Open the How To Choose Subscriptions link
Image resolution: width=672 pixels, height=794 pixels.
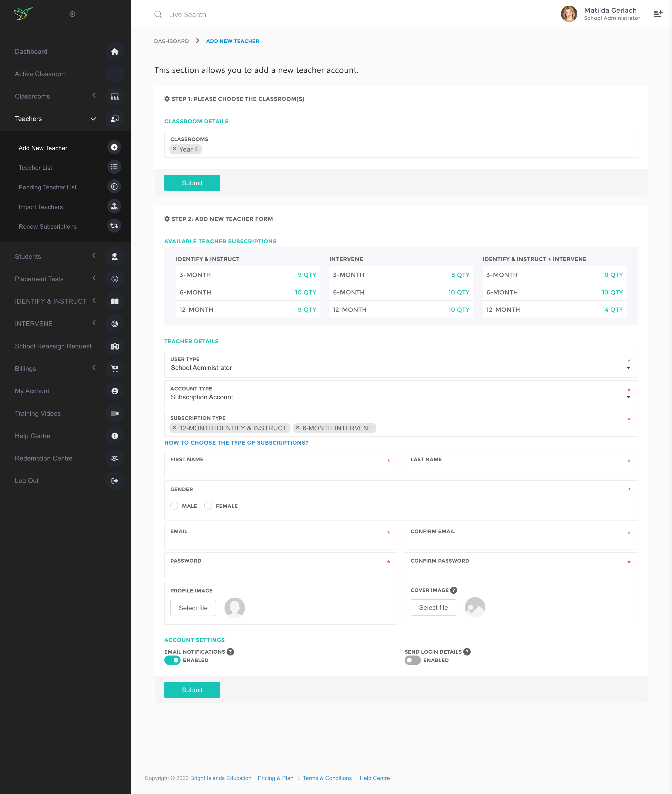[x=236, y=443]
